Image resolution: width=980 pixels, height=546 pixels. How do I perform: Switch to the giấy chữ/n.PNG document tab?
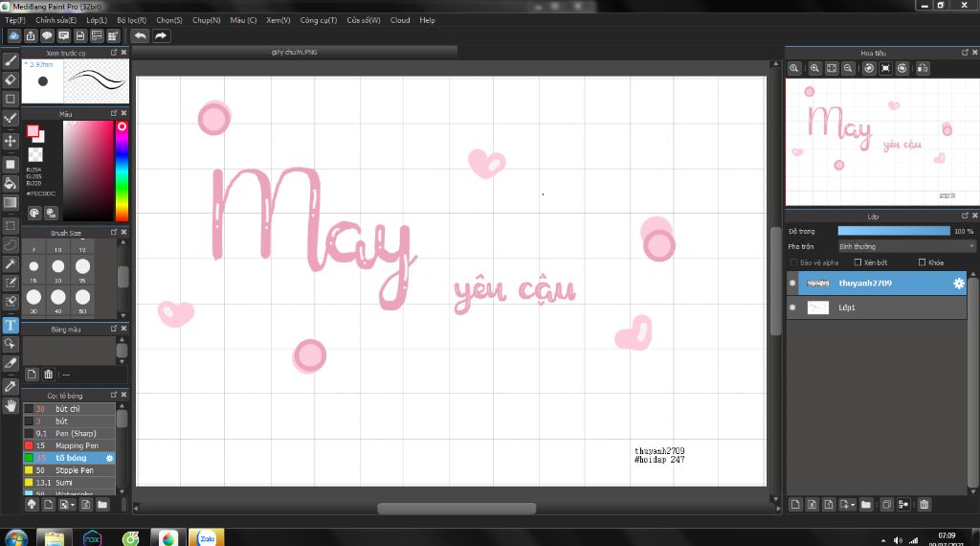coord(295,52)
